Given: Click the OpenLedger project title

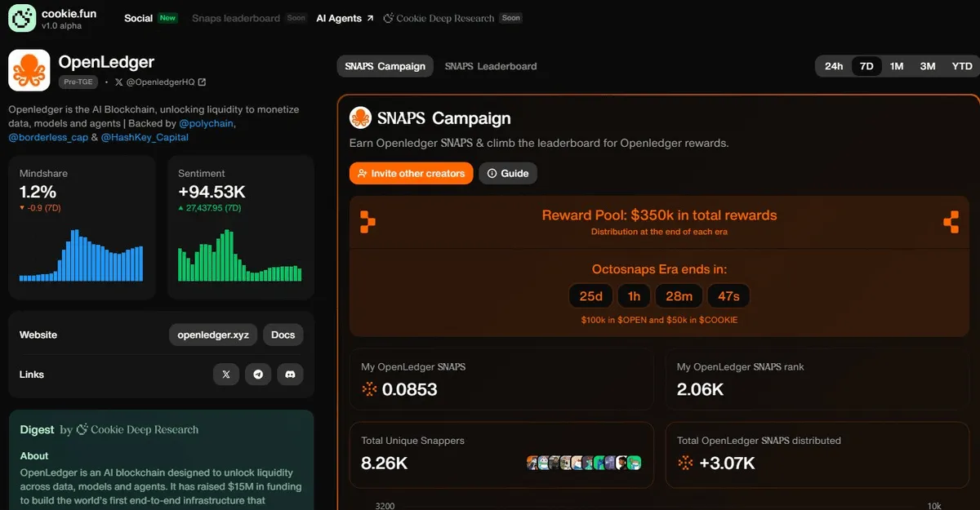Looking at the screenshot, I should 106,62.
